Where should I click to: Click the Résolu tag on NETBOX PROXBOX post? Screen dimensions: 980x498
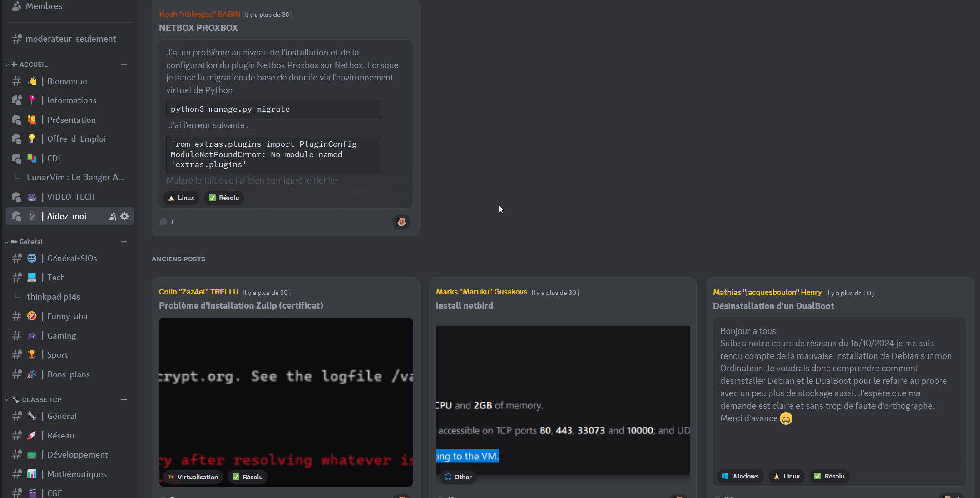[x=224, y=198]
